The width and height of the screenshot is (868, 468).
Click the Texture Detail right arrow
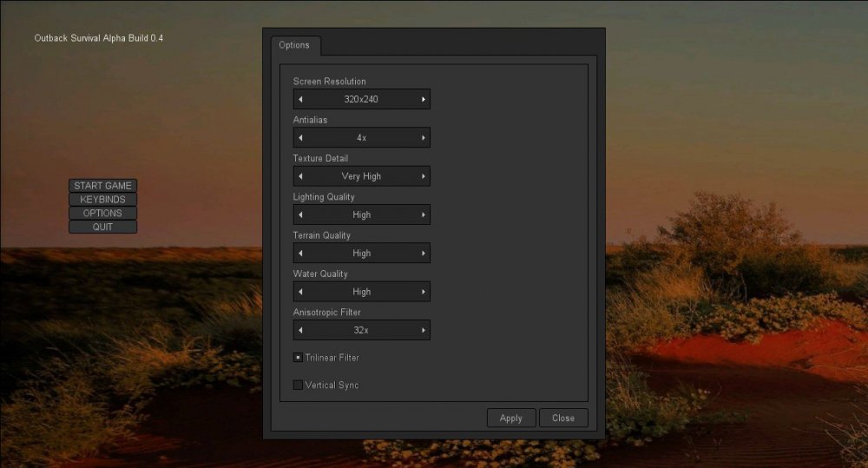pyautogui.click(x=424, y=176)
